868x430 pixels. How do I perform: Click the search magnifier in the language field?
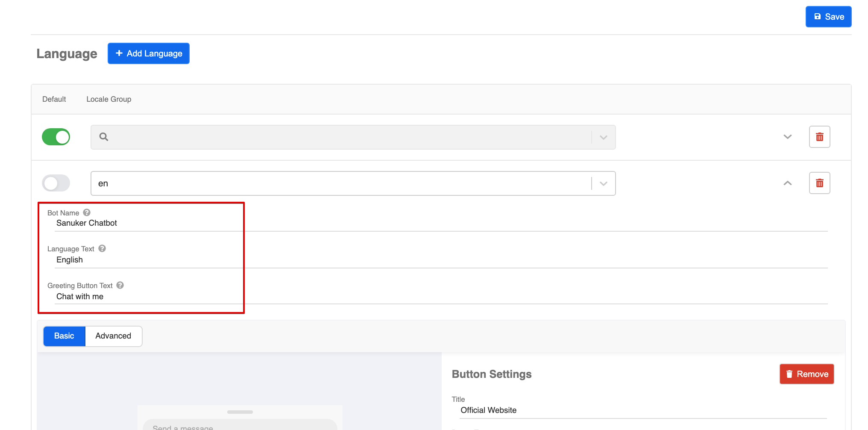[104, 137]
